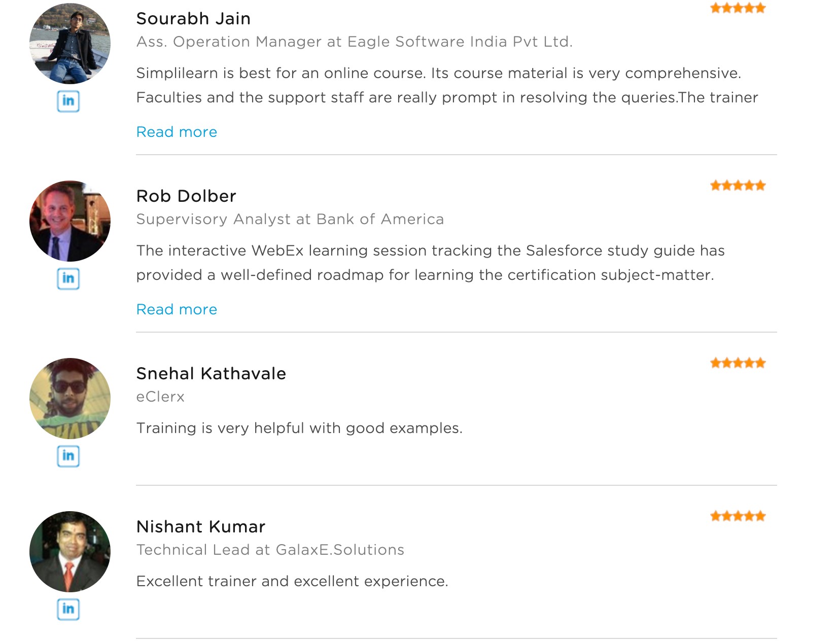
Task: Click the name Snehal Kathavale
Action: (x=211, y=374)
